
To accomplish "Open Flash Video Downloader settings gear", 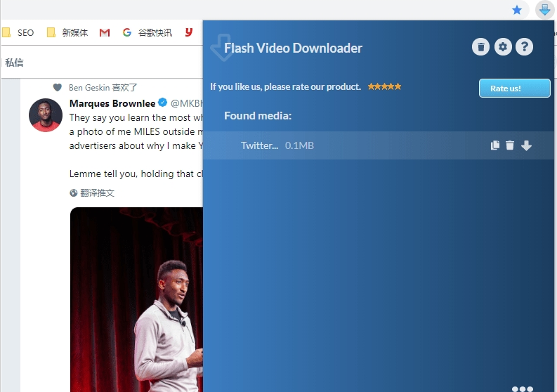I will click(502, 47).
